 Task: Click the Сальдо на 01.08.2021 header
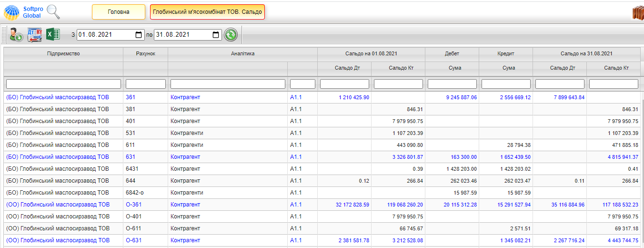tap(371, 54)
